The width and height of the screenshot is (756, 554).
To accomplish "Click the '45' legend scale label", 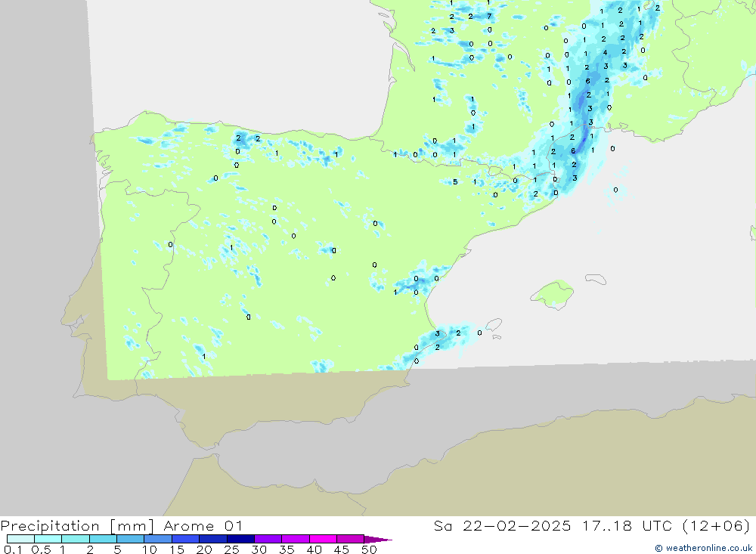I will click(x=342, y=549).
